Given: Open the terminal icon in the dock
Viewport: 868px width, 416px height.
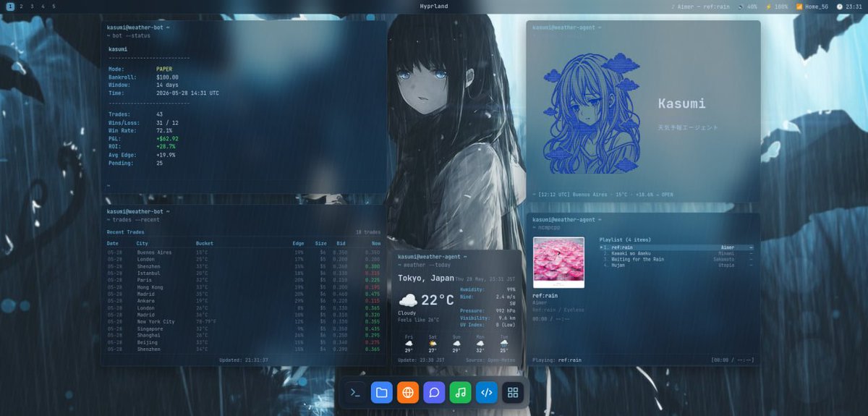Looking at the screenshot, I should coord(355,392).
